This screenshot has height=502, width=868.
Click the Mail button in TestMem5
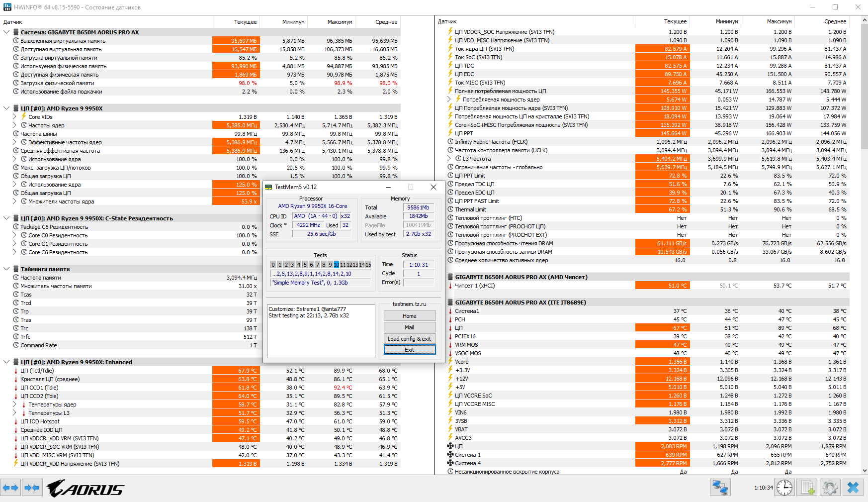[x=410, y=327]
